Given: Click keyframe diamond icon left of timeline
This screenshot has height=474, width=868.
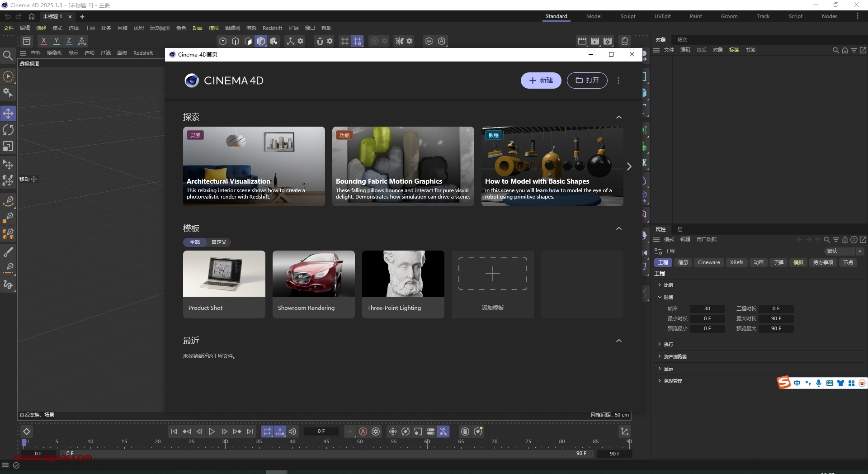Looking at the screenshot, I should coord(27,431).
